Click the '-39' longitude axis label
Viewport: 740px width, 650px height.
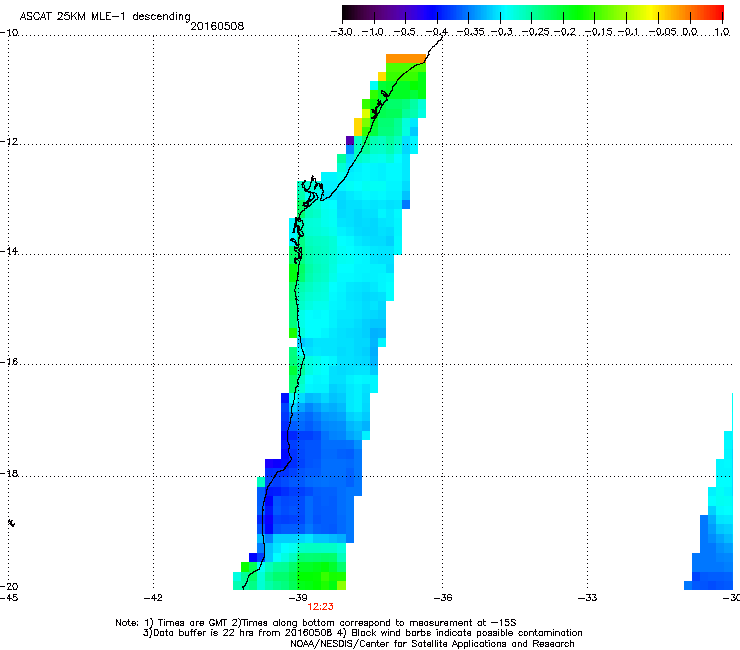(x=298, y=598)
